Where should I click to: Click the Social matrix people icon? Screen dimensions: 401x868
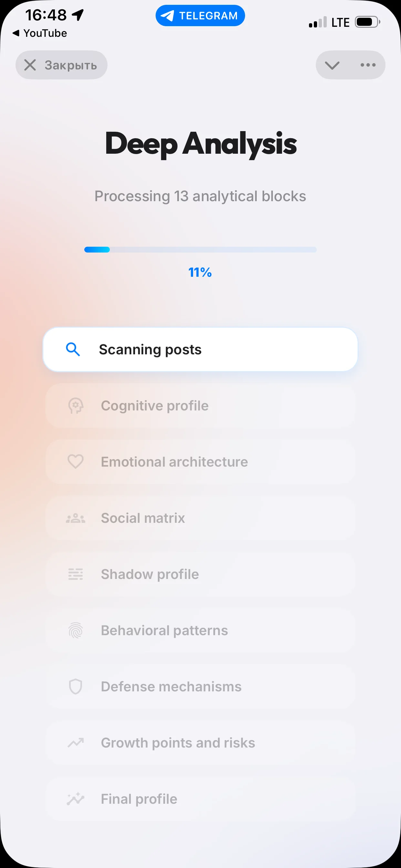(x=76, y=518)
